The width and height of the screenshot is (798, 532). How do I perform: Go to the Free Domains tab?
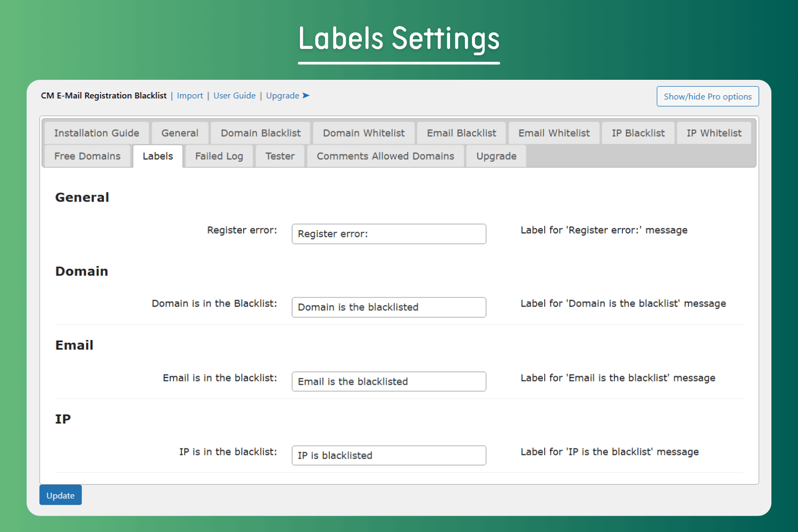pyautogui.click(x=87, y=156)
